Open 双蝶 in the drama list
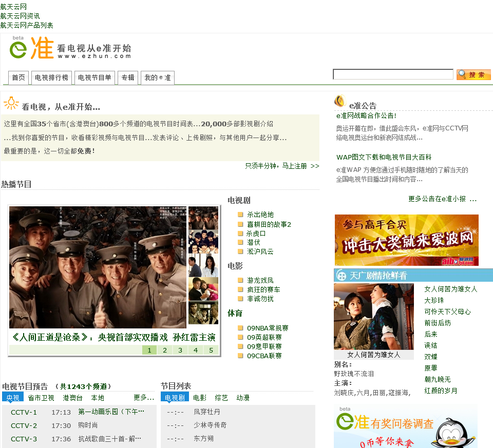The height and width of the screenshot is (448, 493). point(431,357)
